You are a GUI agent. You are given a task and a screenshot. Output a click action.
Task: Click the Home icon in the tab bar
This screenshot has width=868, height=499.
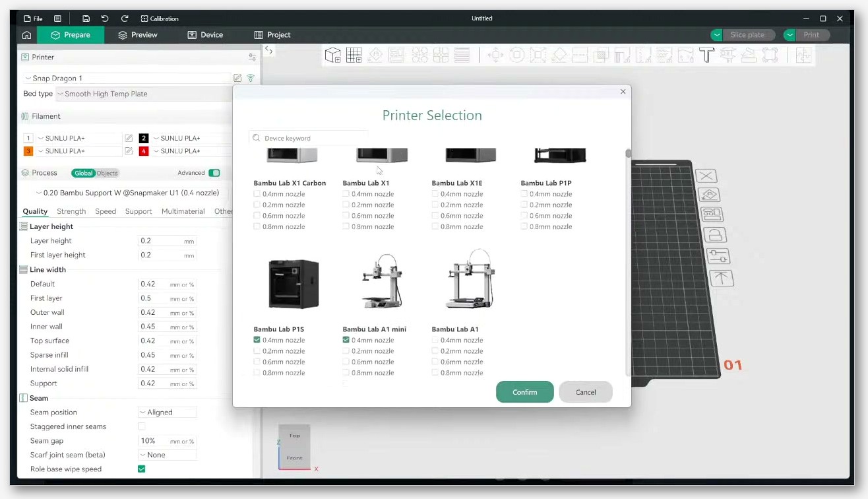pos(26,35)
